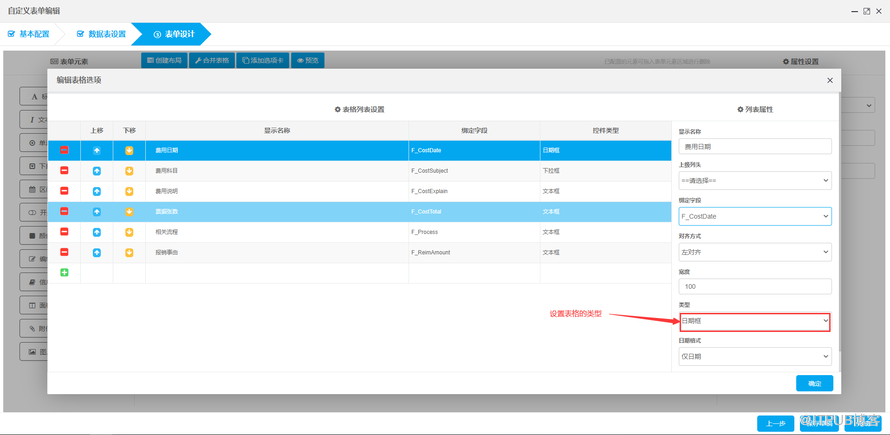Click the 上一步 previous step button

775,423
